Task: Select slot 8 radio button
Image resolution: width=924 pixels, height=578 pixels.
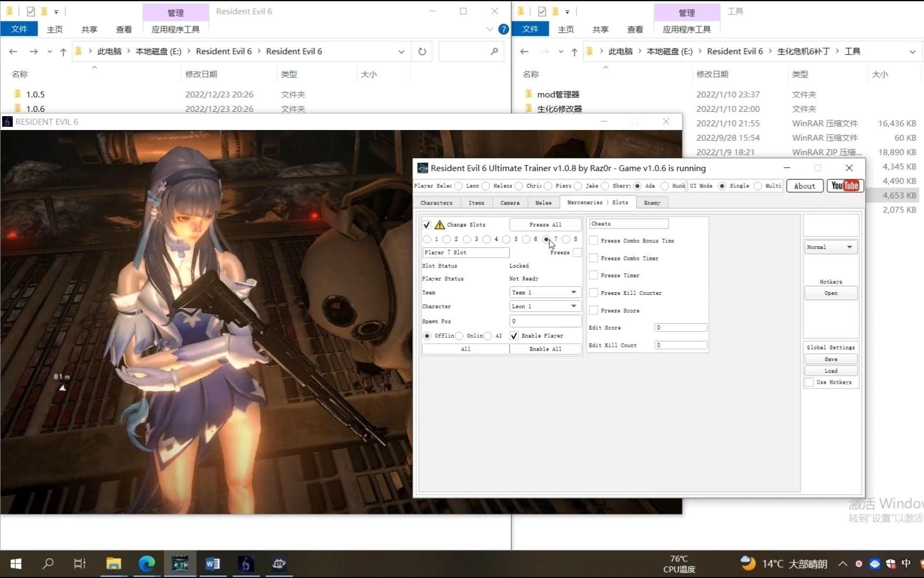Action: click(x=566, y=239)
